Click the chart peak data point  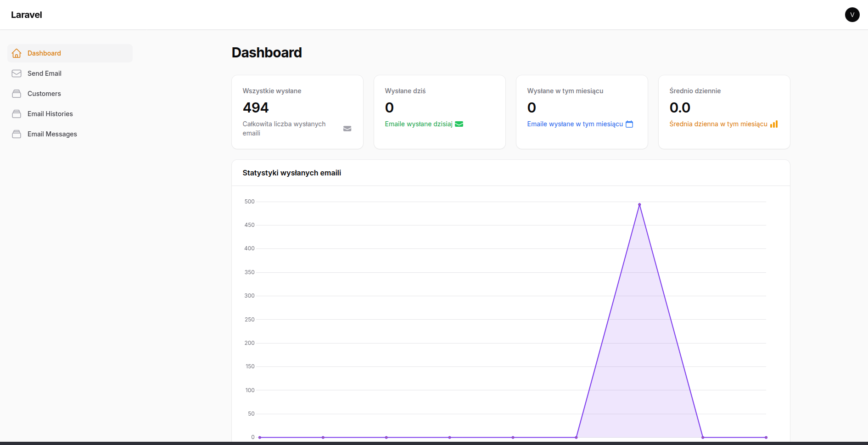coord(639,205)
